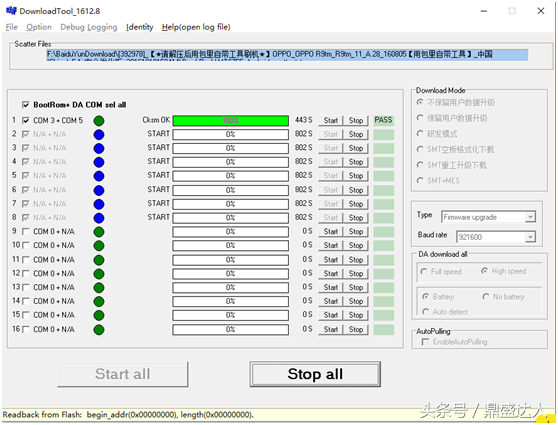Click the green status circle on row 16
558x425 pixels.
[99, 330]
